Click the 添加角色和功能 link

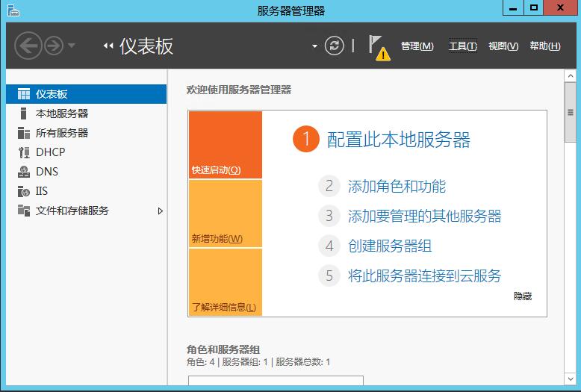(397, 187)
